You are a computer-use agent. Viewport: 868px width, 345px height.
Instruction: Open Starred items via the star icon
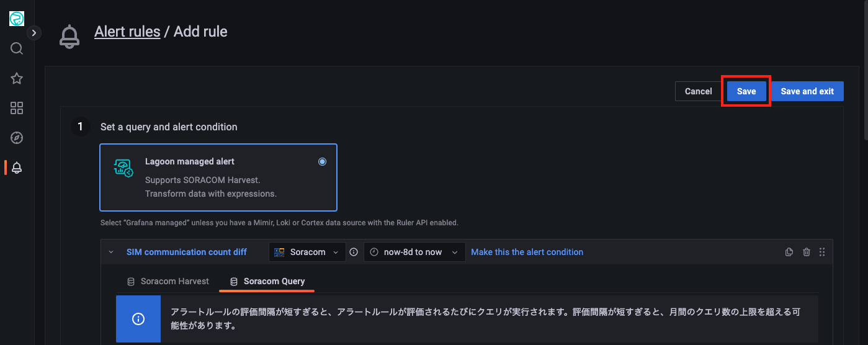17,78
